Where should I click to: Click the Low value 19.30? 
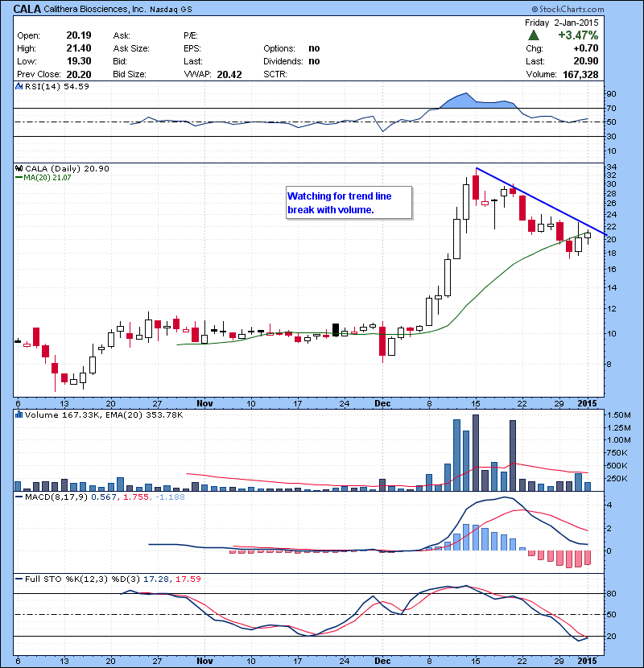pyautogui.click(x=79, y=61)
